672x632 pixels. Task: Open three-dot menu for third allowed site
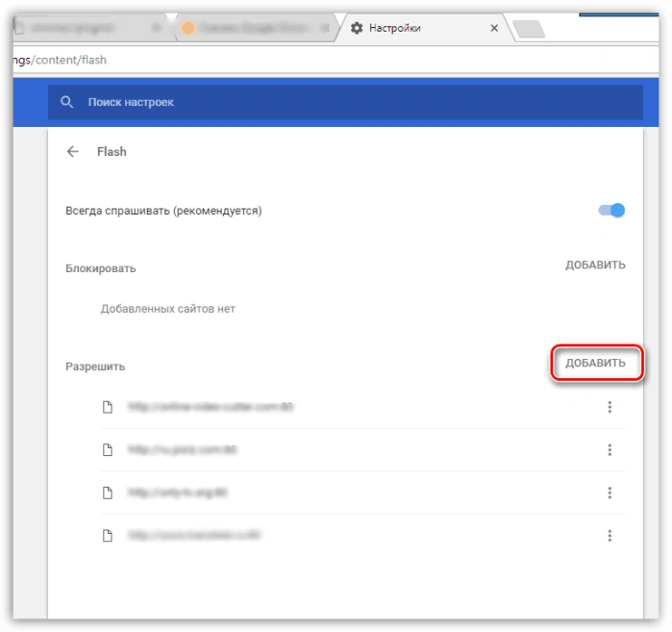coord(610,493)
